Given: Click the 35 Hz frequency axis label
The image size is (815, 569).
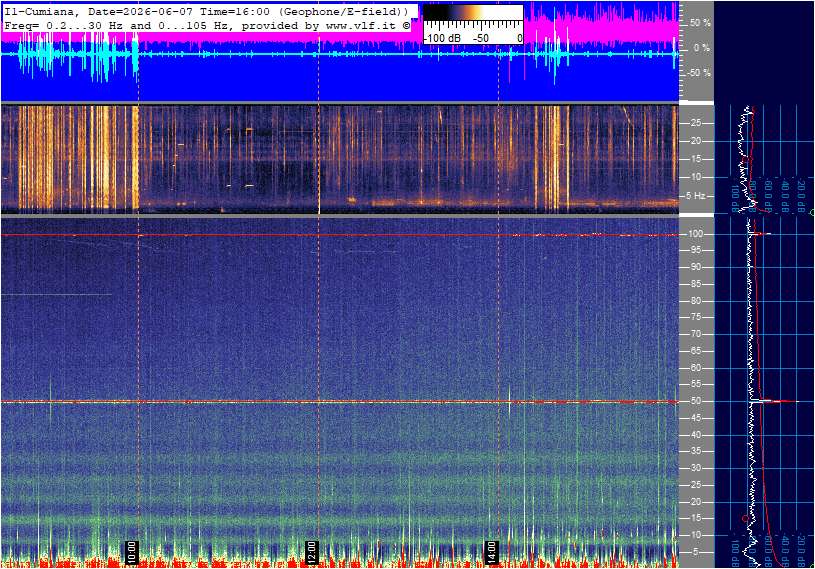Looking at the screenshot, I should point(695,452).
